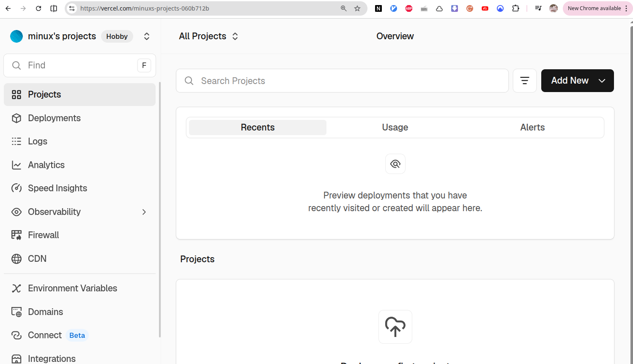Click the Beta badge next to Connect
633x364 pixels.
coord(77,335)
